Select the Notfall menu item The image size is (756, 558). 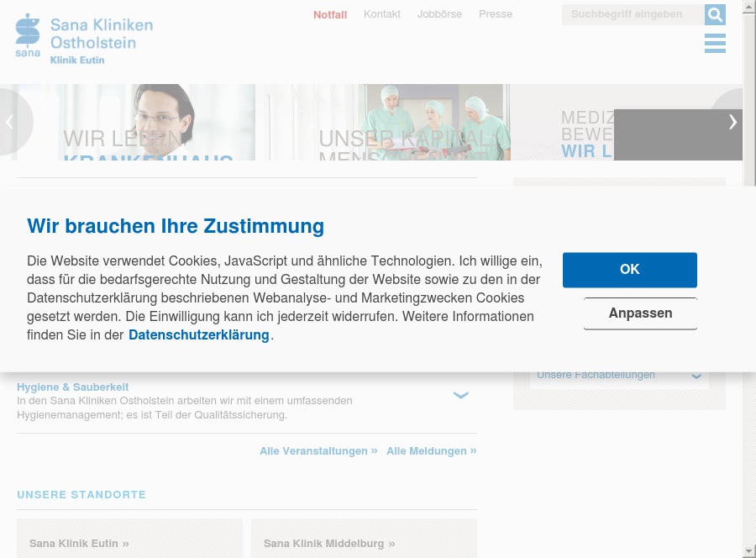coord(329,14)
